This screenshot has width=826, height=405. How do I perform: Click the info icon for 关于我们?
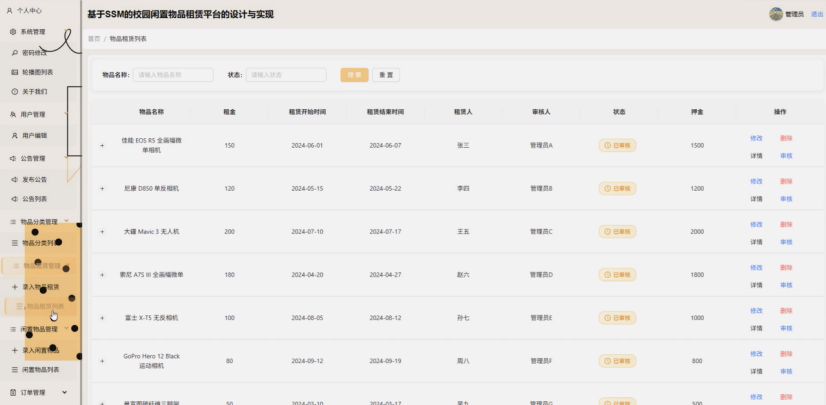pyautogui.click(x=15, y=92)
